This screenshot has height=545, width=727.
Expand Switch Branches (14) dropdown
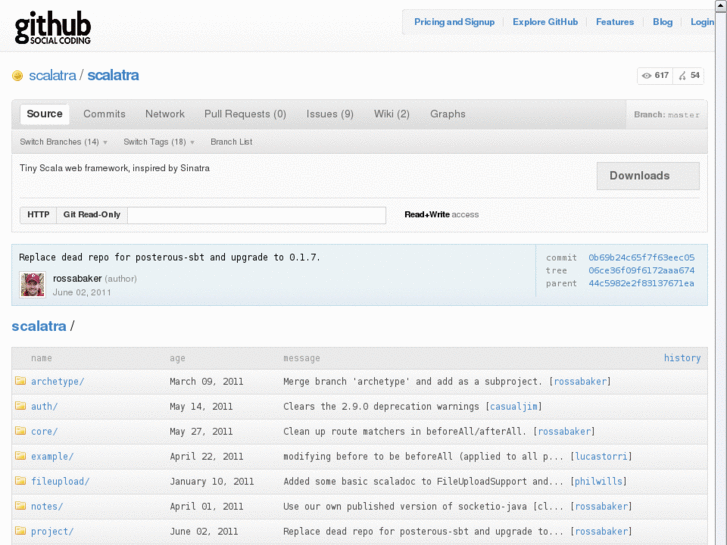(x=64, y=142)
